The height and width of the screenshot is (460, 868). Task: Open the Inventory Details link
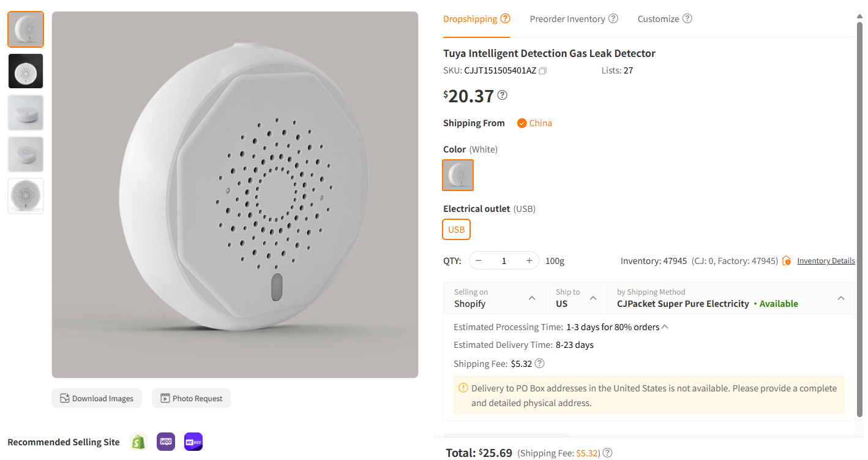(826, 260)
